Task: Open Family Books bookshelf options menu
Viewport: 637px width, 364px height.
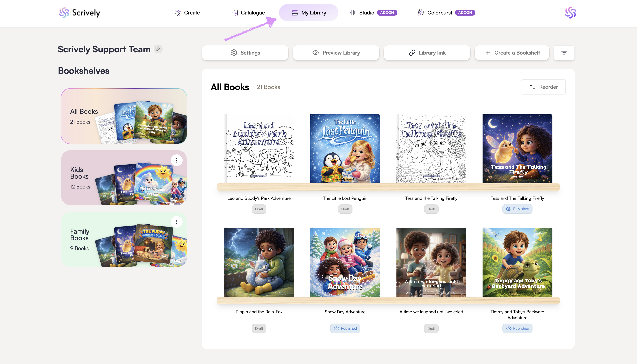Action: click(177, 222)
